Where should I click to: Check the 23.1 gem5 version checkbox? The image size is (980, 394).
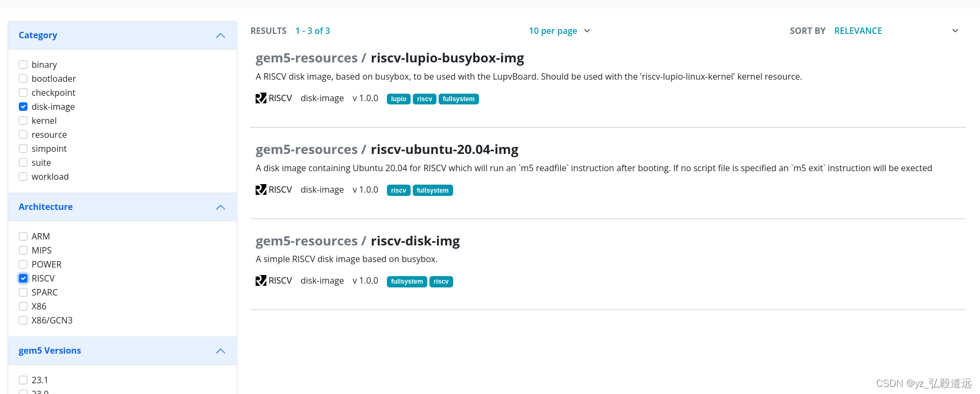23,380
